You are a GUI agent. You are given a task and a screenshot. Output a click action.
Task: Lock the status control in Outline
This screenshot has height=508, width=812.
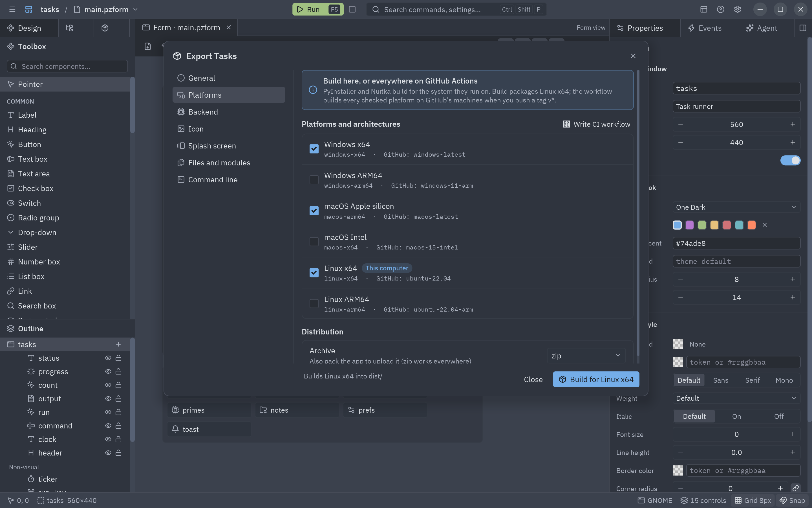click(x=118, y=358)
